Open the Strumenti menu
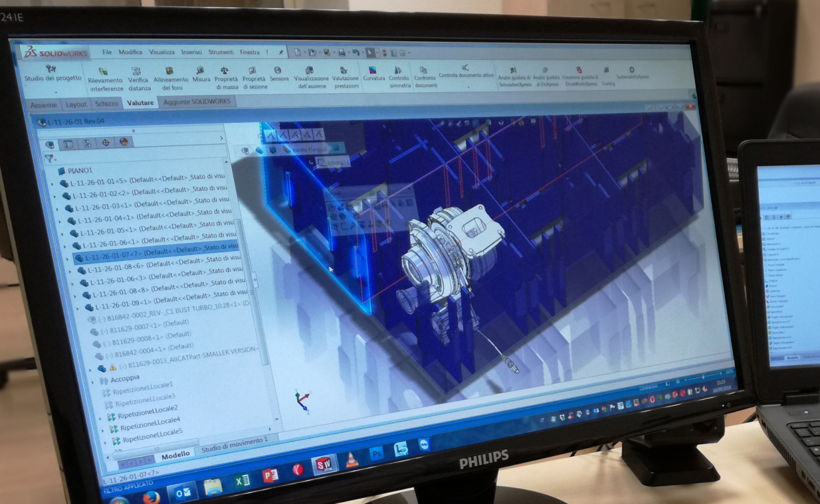 point(220,52)
